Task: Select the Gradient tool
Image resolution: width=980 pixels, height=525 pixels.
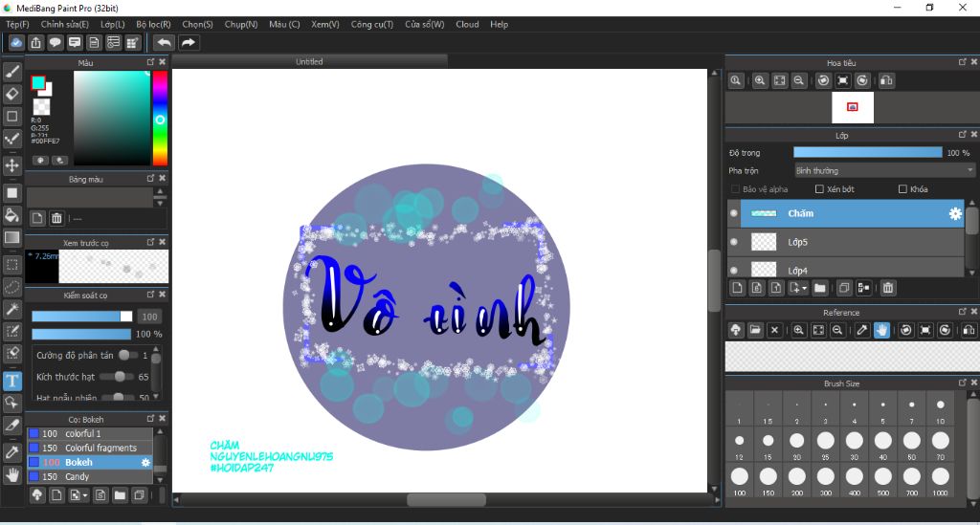Action: tap(11, 237)
